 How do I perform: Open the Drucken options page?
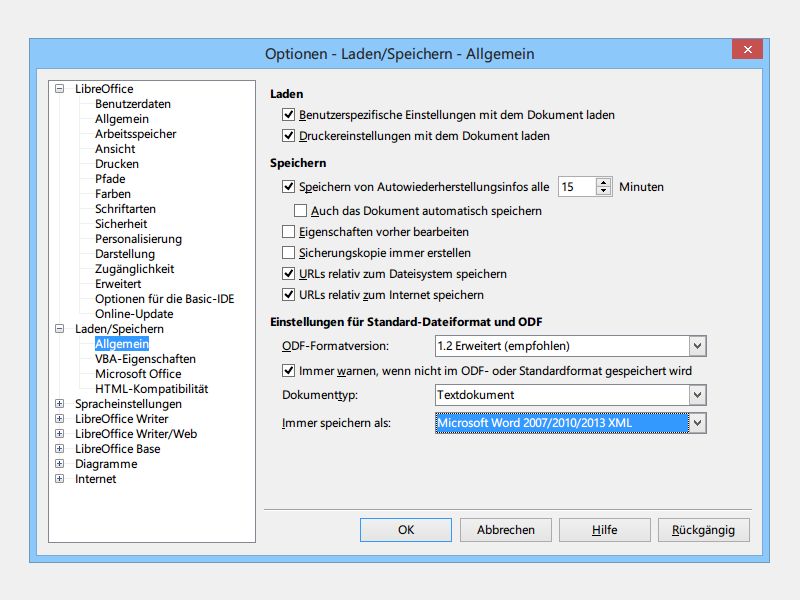(117, 164)
